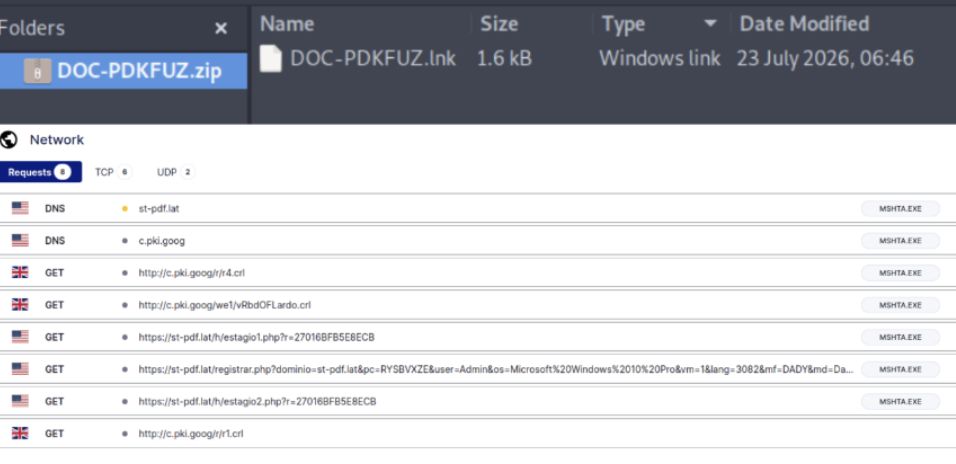Click US flag on estagio2.php row
Screen dimensions: 956x464
coord(20,401)
